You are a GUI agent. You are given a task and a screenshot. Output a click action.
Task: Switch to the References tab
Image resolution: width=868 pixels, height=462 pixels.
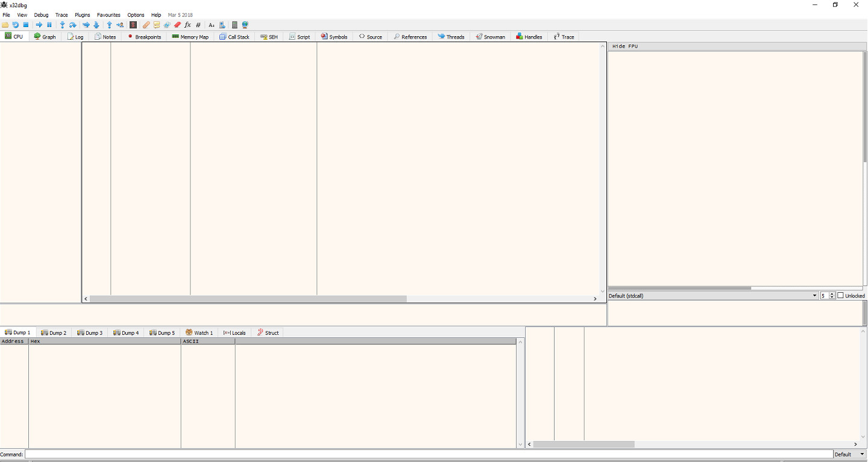(410, 37)
